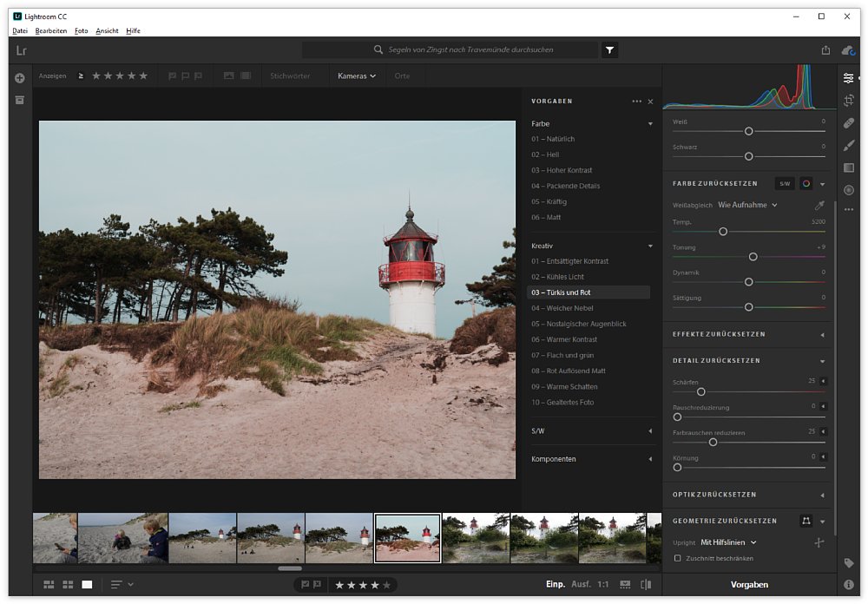Open the Bearbeiten menu
The image size is (868, 604).
click(51, 30)
